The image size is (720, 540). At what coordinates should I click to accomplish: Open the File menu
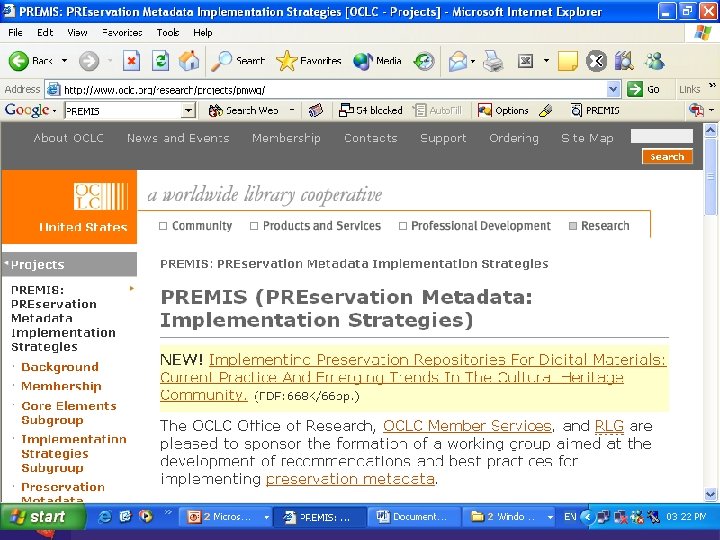(x=15, y=33)
